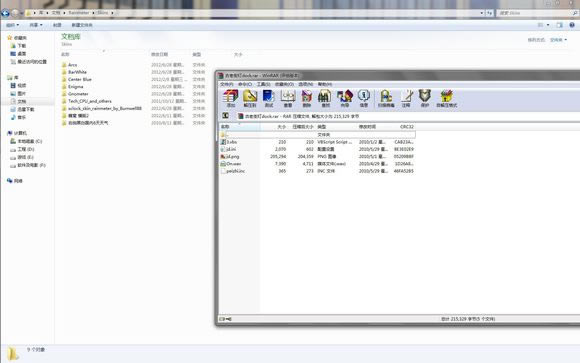Click the Info icon in WinRAR toolbar

point(364,98)
